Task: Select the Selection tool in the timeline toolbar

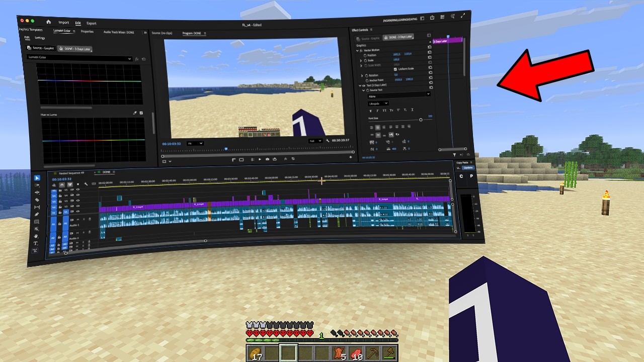Action: tap(37, 178)
